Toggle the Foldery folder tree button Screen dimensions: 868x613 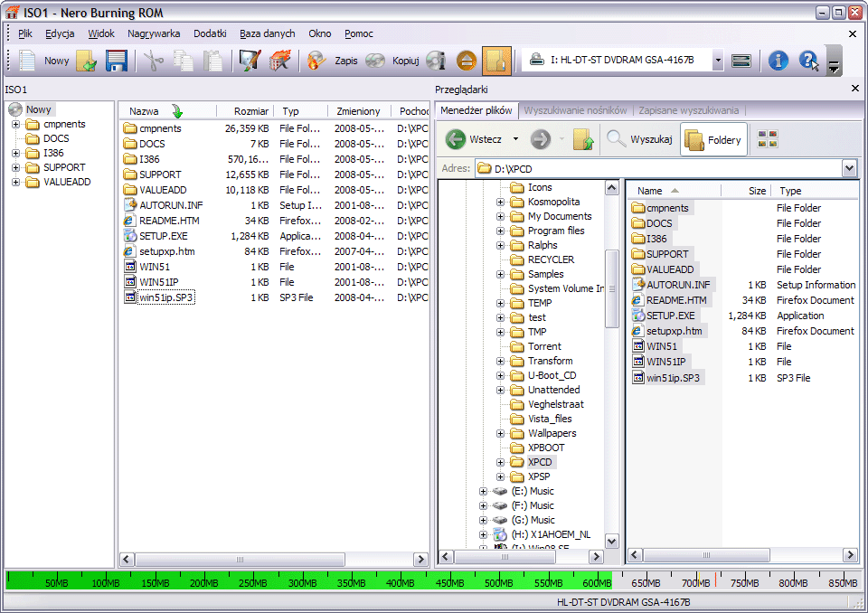(x=713, y=140)
